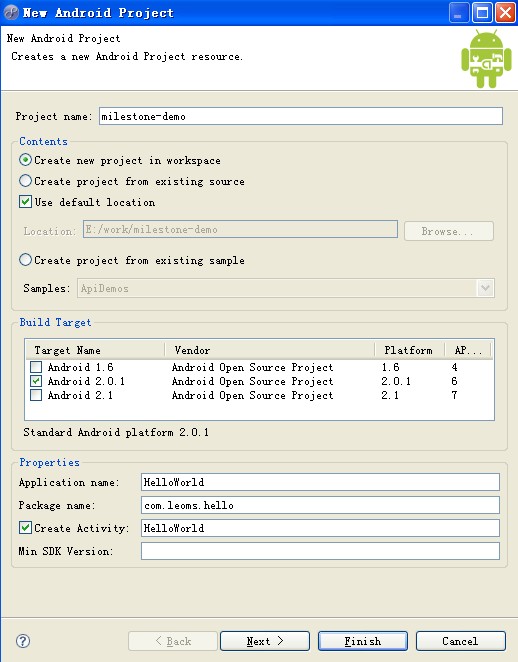The image size is (518, 662).
Task: Click the Browse button for location
Action: click(x=449, y=231)
